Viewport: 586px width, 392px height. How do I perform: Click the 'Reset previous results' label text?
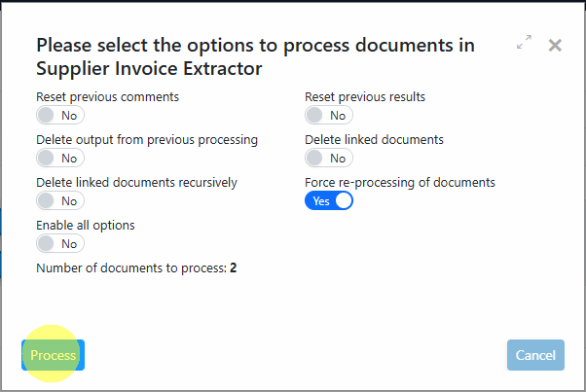(x=365, y=97)
